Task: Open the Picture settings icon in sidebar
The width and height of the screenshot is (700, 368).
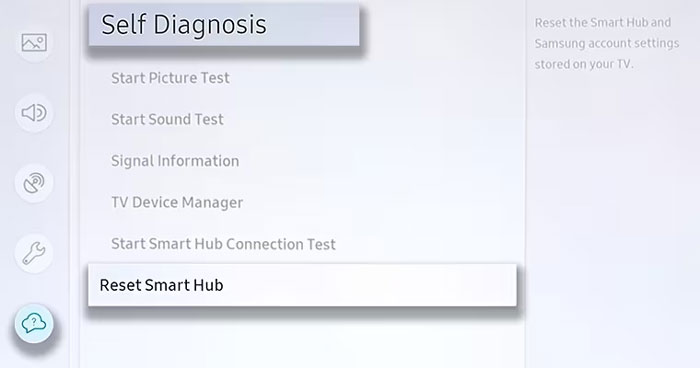Action: [x=34, y=43]
